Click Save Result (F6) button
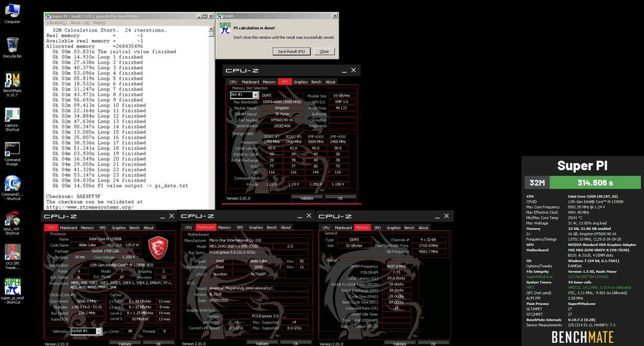This screenshot has width=644, height=346. 291,51
